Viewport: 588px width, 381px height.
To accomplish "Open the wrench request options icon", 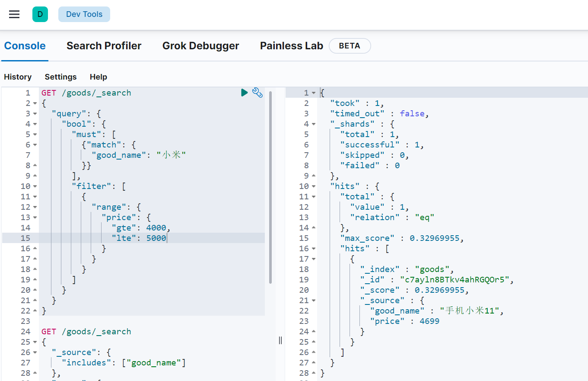I will pyautogui.click(x=257, y=93).
